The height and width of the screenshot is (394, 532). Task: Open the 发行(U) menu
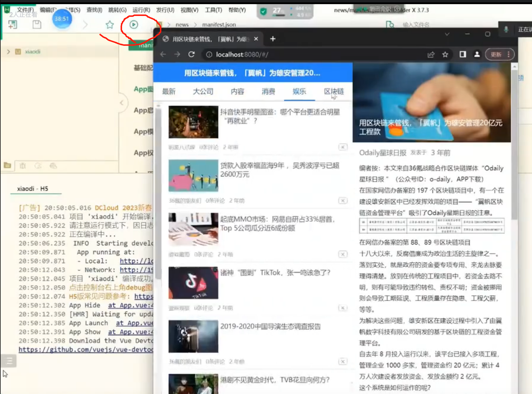165,10
